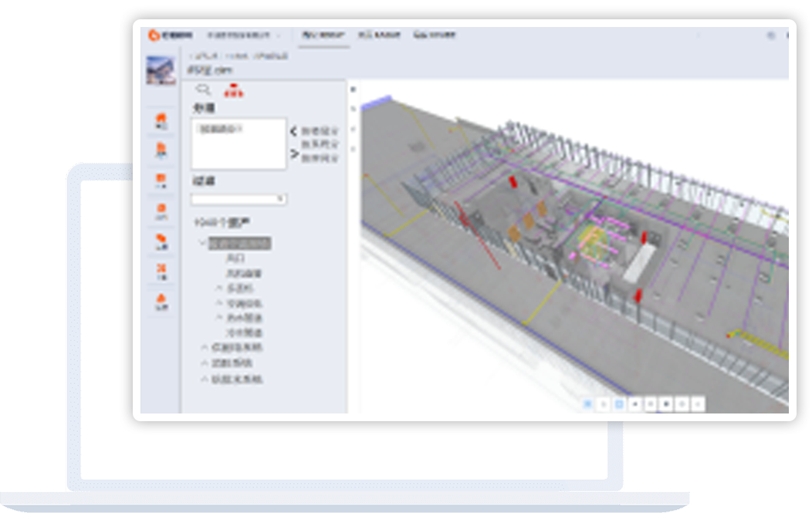Click the right-pointing arrow beside the list box
The width and height of the screenshot is (812, 513).
click(x=293, y=154)
